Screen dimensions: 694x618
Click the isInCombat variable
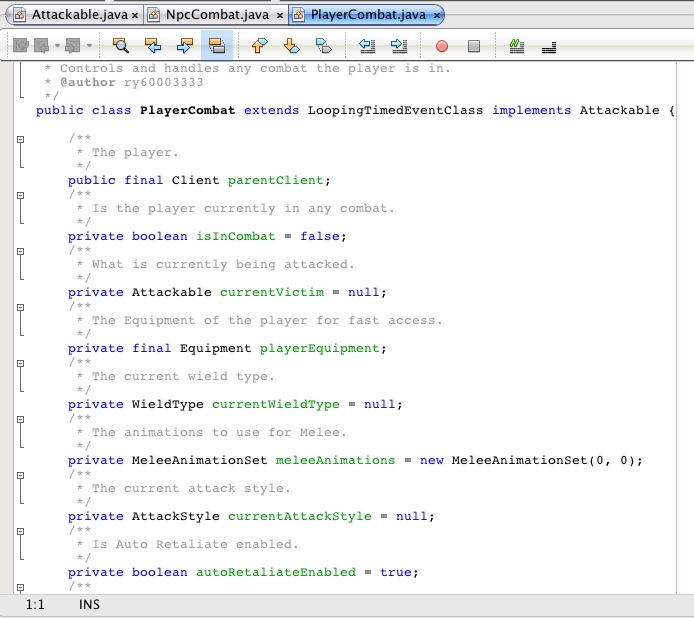pos(235,236)
